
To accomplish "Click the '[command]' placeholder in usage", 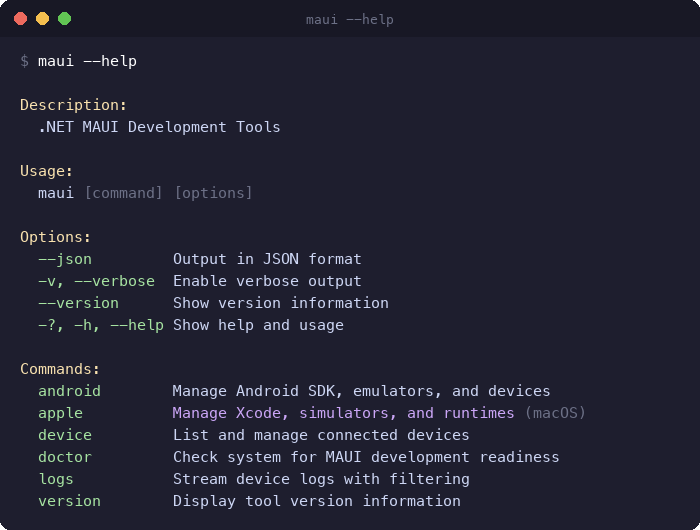I will tap(124, 193).
